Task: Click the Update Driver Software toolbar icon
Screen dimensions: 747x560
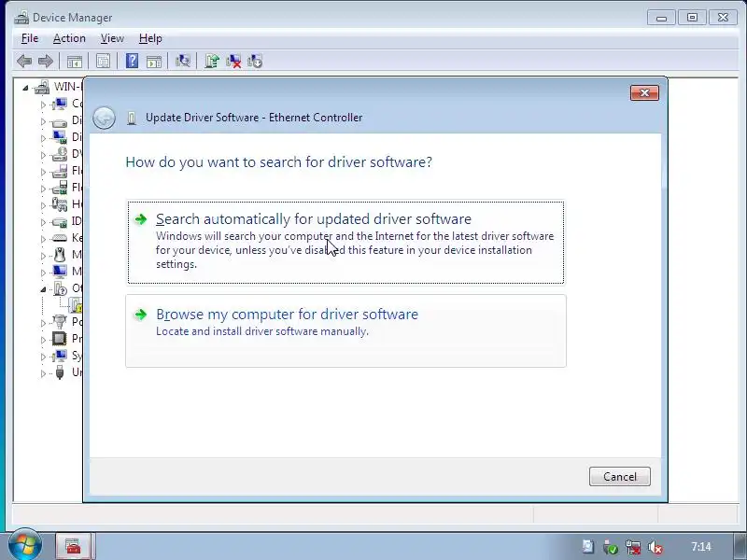Action: (x=212, y=61)
